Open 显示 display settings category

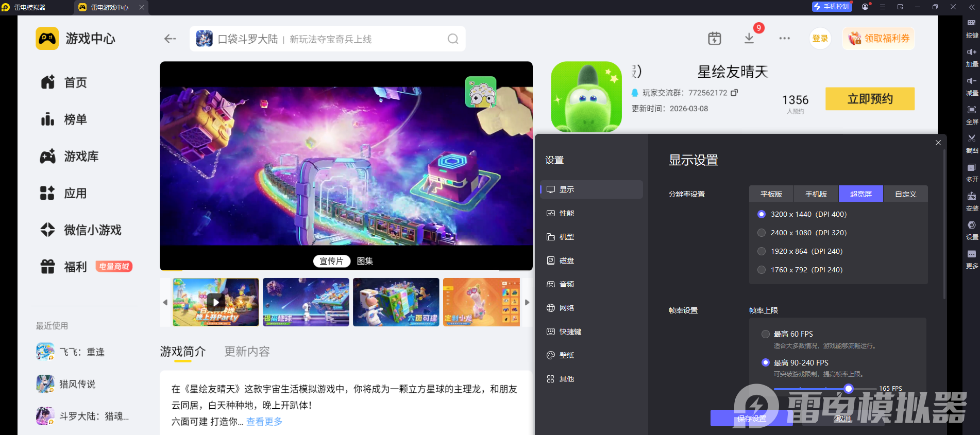592,189
